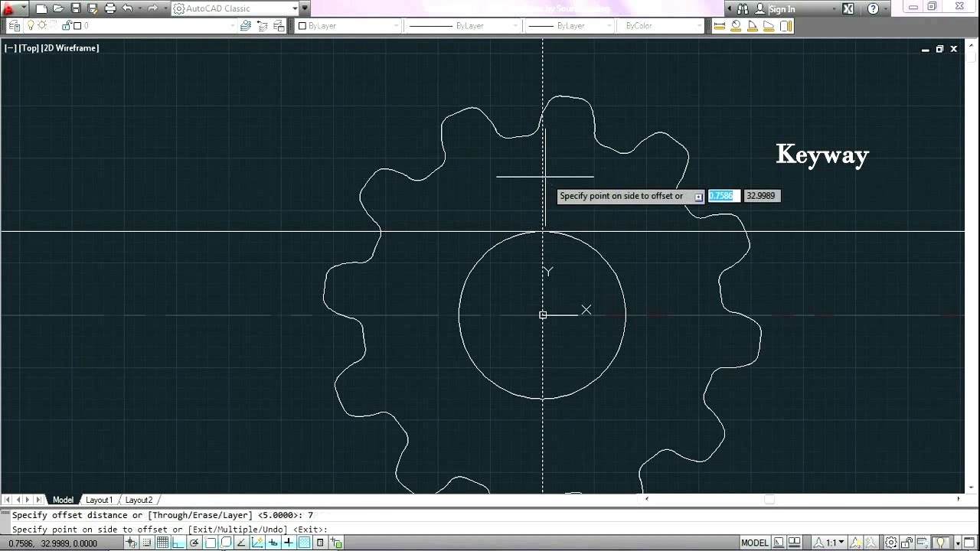Click the offset distance input showing 0.7586
Screen dimensions: 980x551
coord(721,195)
